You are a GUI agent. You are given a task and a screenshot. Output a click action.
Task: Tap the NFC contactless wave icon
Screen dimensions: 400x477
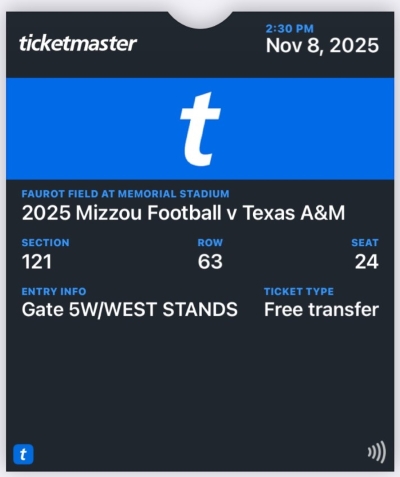coord(377,452)
